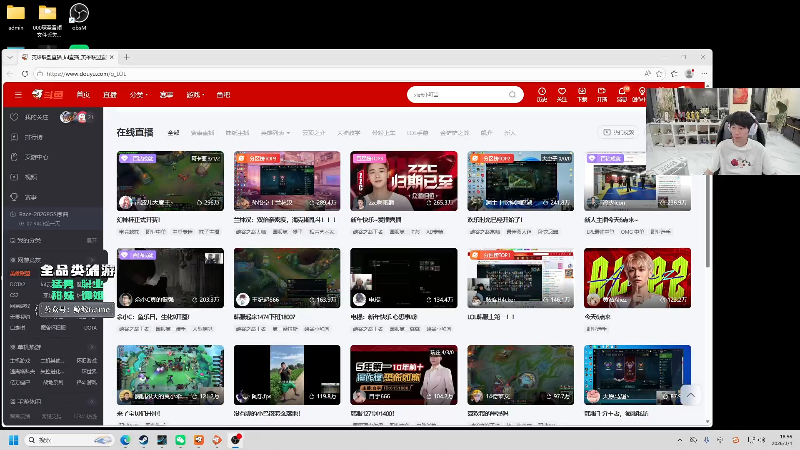This screenshot has height=450, width=800.
Task: Open the Windows Start menu
Action: coord(14,440)
